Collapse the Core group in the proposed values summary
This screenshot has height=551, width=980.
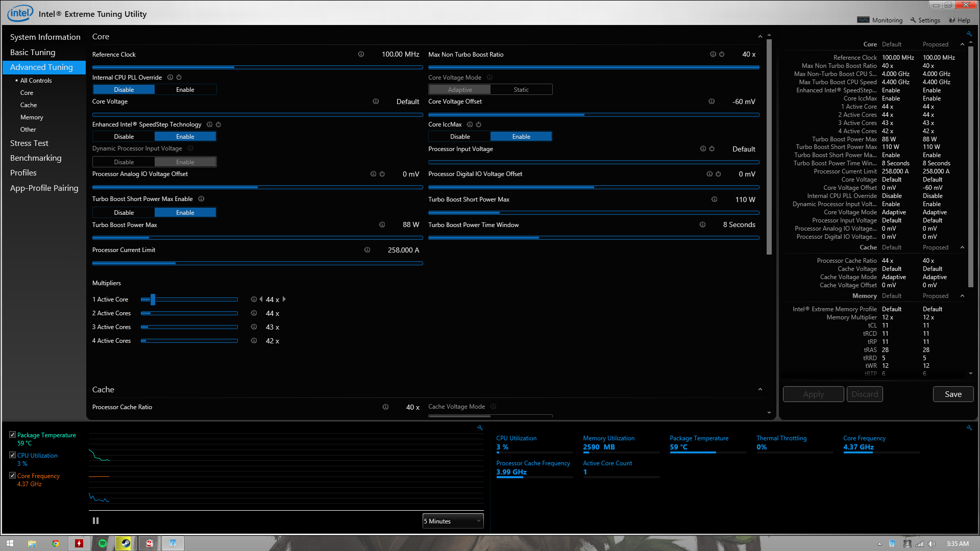click(x=962, y=44)
